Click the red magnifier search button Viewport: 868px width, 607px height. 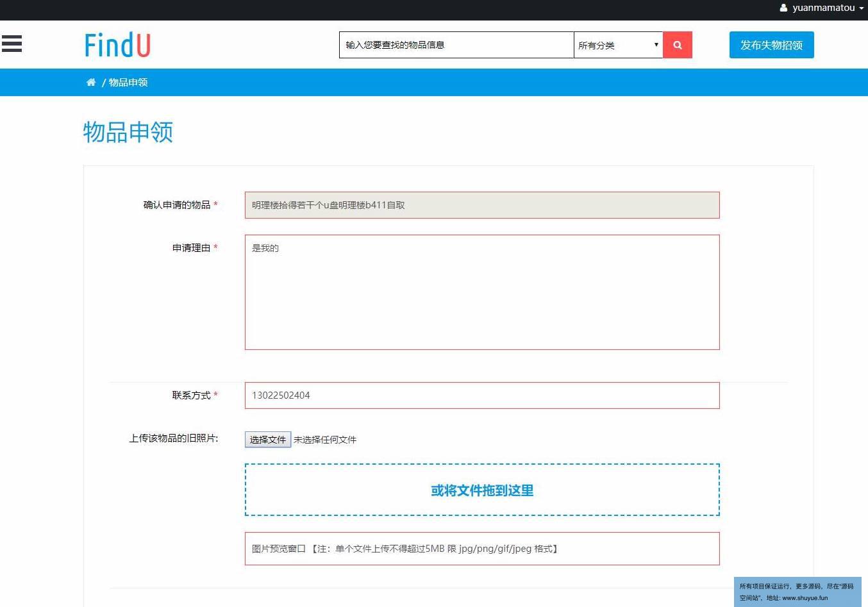point(677,45)
